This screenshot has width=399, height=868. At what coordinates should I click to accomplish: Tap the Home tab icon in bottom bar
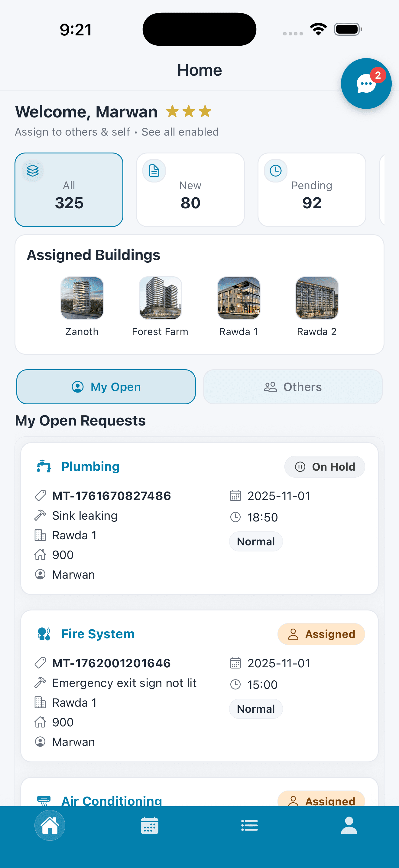tap(50, 825)
